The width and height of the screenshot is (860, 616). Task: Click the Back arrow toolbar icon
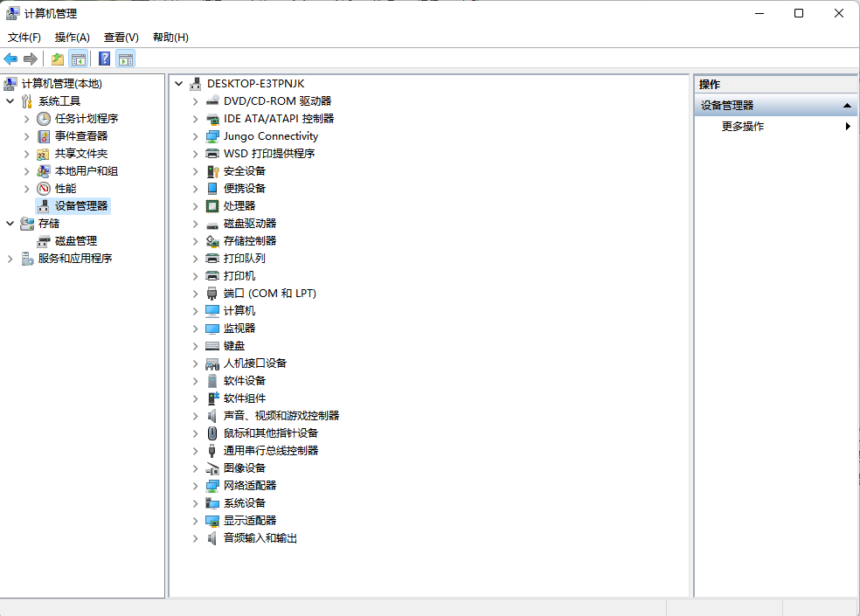(10, 59)
